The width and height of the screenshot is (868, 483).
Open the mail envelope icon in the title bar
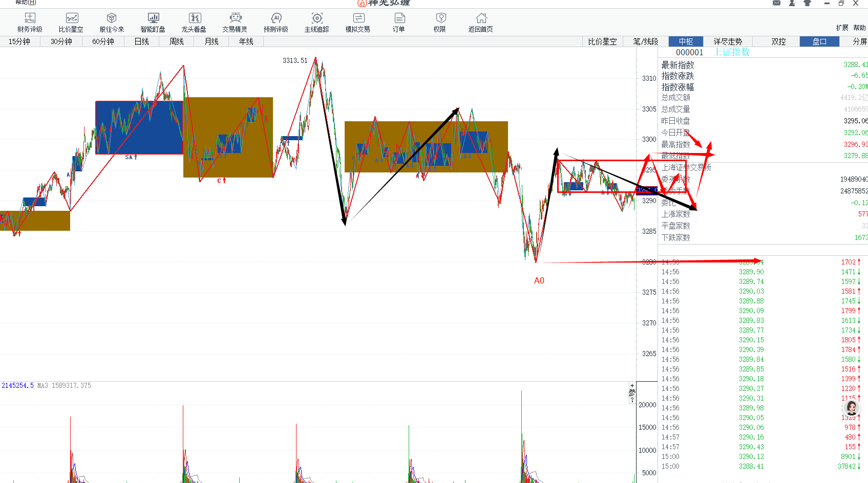(777, 3)
